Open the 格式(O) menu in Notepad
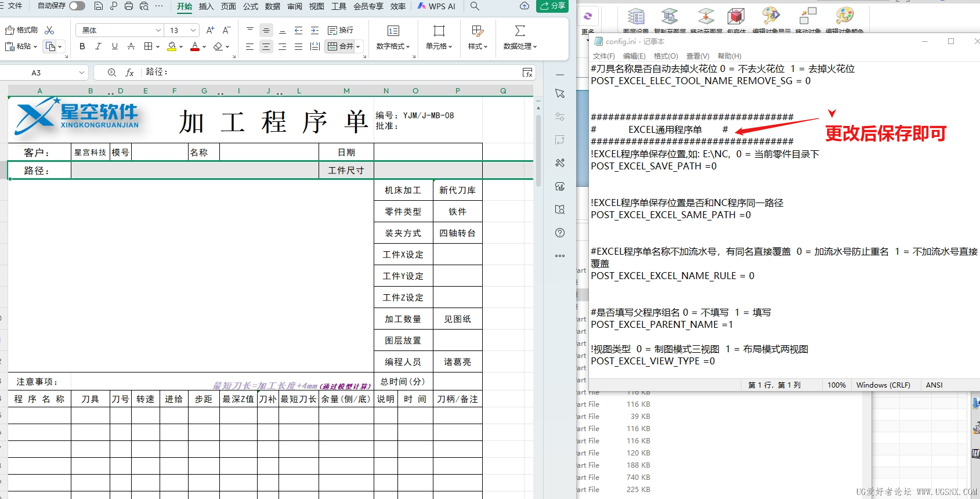Image resolution: width=980 pixels, height=499 pixels. point(666,56)
